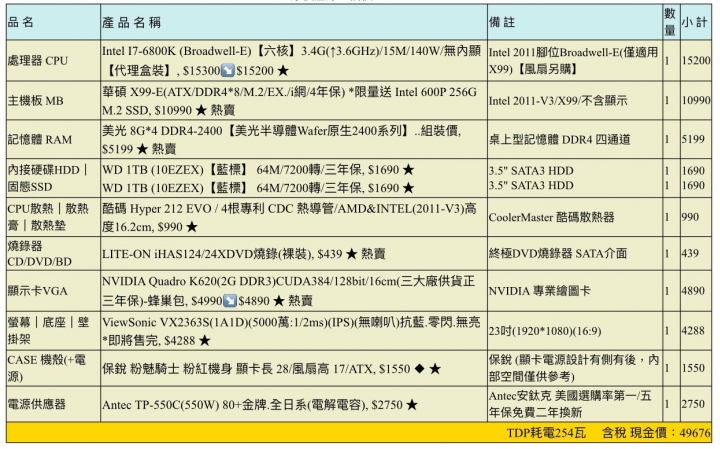
Task: Click the blue price-drop arrow beside $15300
Action: point(228,70)
